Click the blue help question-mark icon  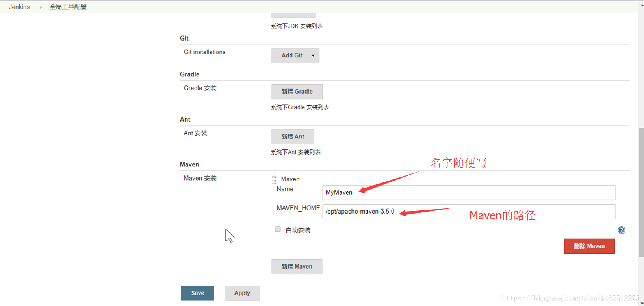(x=622, y=230)
